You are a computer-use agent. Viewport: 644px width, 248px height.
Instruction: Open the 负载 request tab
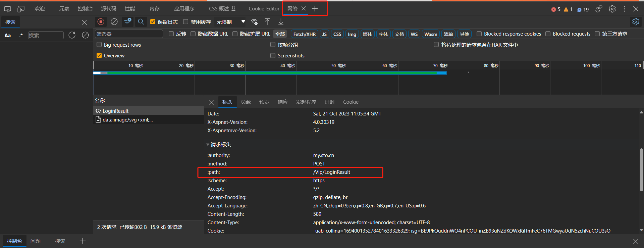246,102
